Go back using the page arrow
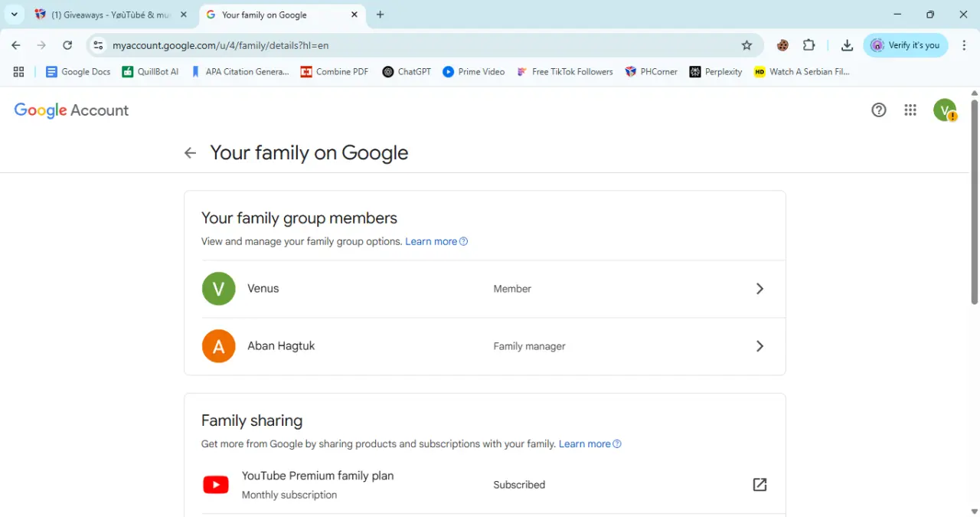 pyautogui.click(x=191, y=153)
